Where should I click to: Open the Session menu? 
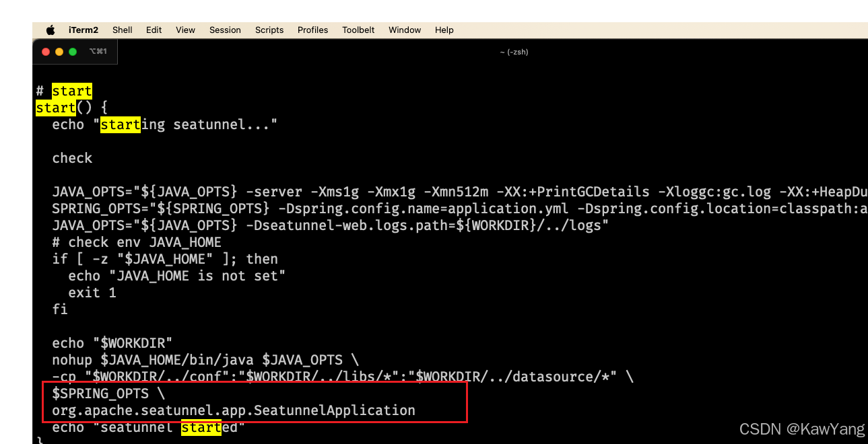(x=225, y=30)
